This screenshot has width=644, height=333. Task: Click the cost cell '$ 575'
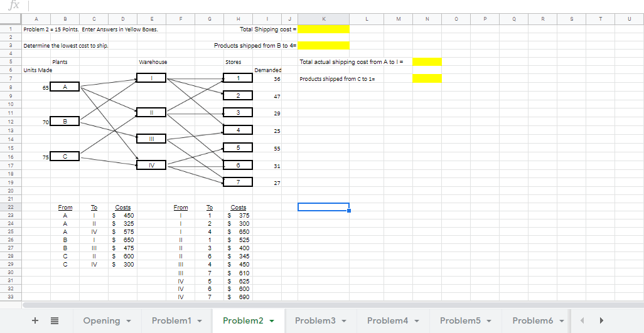click(123, 231)
